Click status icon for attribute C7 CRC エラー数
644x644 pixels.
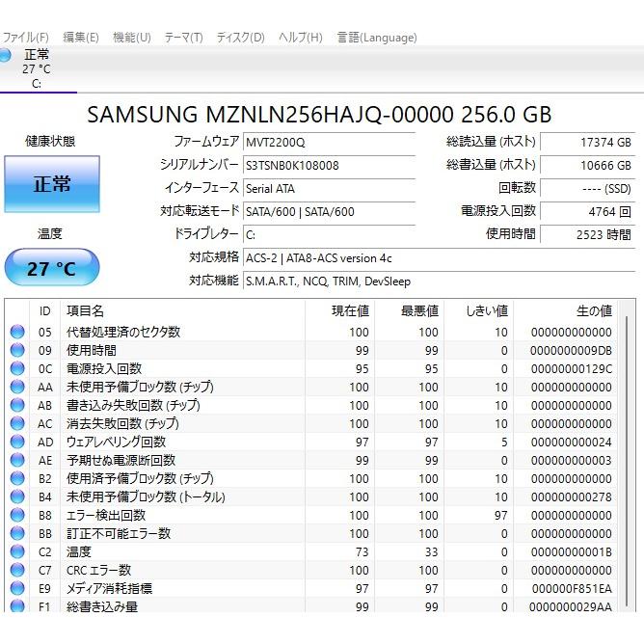pyautogui.click(x=17, y=570)
